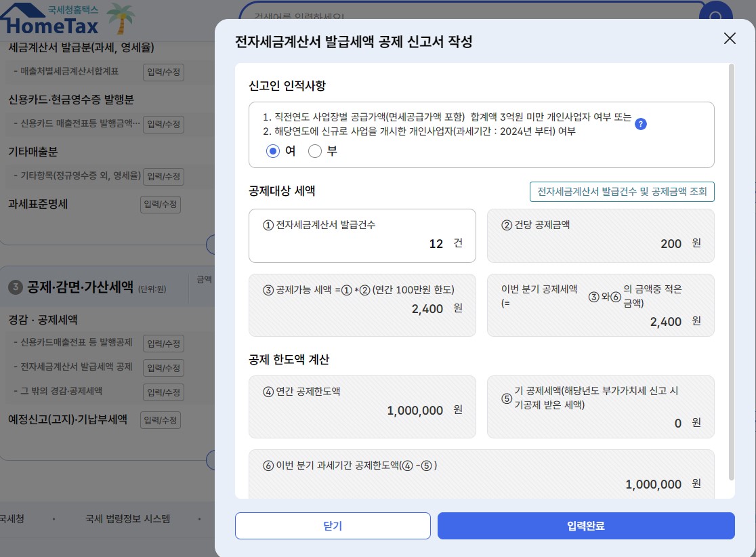This screenshot has height=557, width=756.
Task: Click 입력/수정 for 전자세금계산서 발급세액 공제
Action: (x=163, y=368)
